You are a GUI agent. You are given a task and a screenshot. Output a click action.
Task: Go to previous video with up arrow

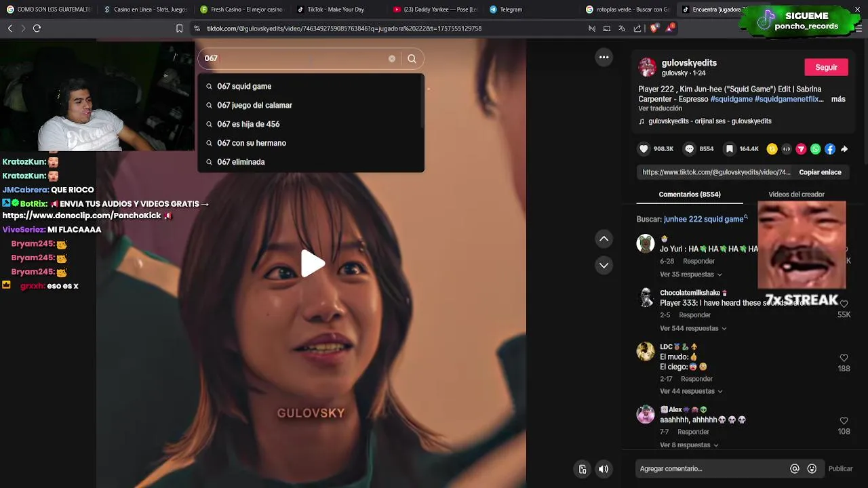tap(604, 239)
